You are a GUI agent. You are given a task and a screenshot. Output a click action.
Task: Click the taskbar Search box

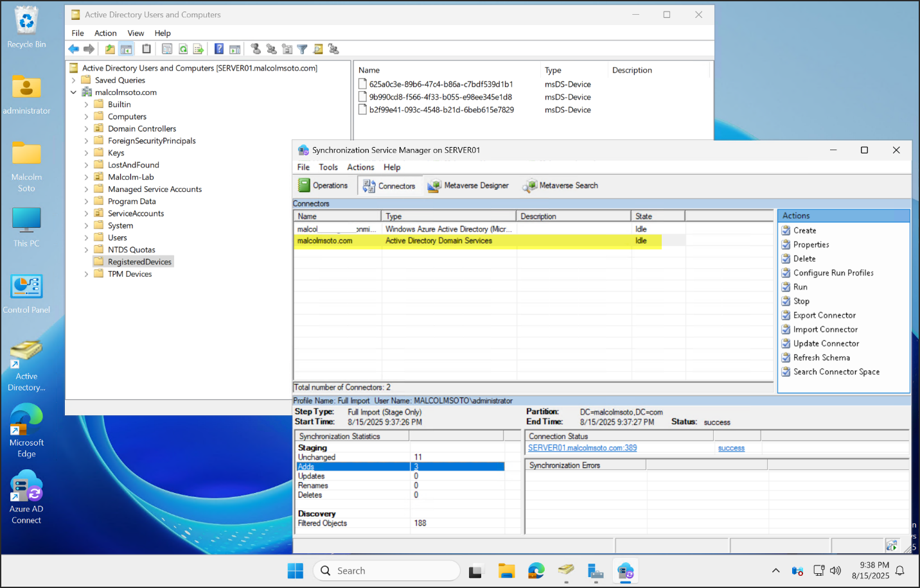point(387,571)
